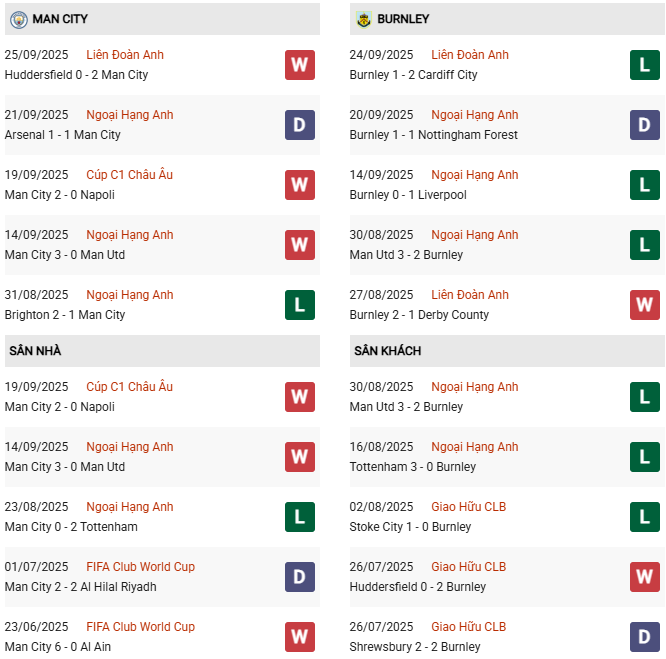Open the Giao Hữu CLB link dated 02/08/2025
Screen dimensions: 666x659
[468, 507]
